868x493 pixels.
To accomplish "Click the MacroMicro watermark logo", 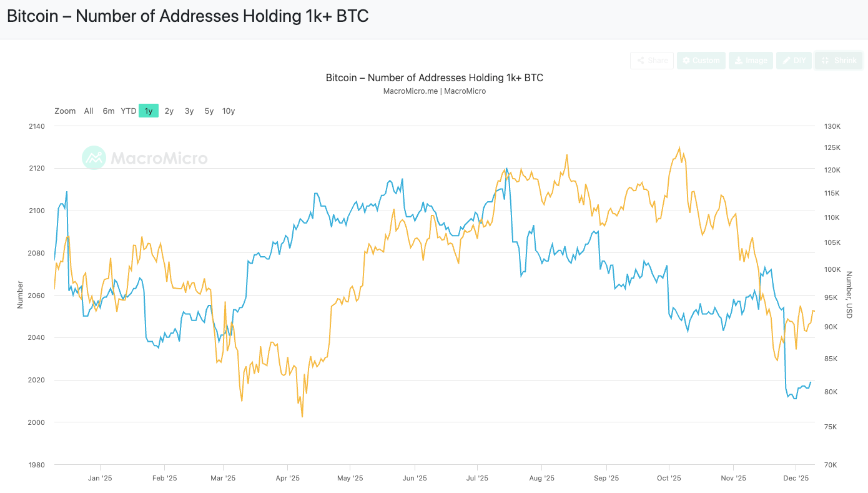I will (94, 158).
